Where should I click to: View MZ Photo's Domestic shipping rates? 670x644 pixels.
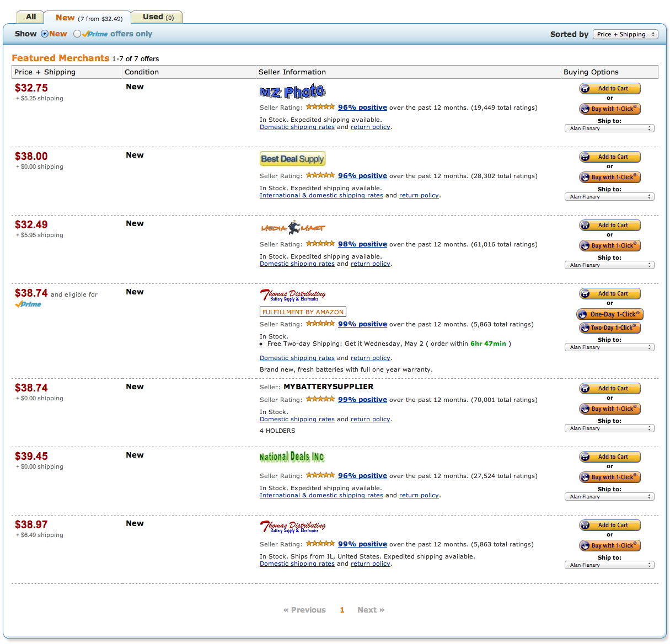pos(297,127)
